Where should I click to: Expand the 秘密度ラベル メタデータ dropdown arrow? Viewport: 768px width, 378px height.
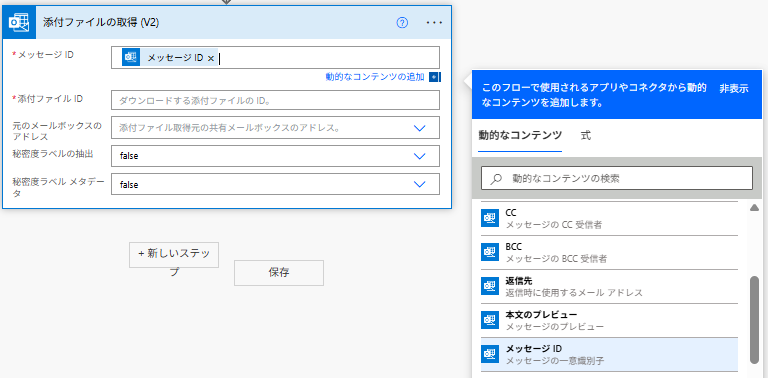pyautogui.click(x=420, y=184)
